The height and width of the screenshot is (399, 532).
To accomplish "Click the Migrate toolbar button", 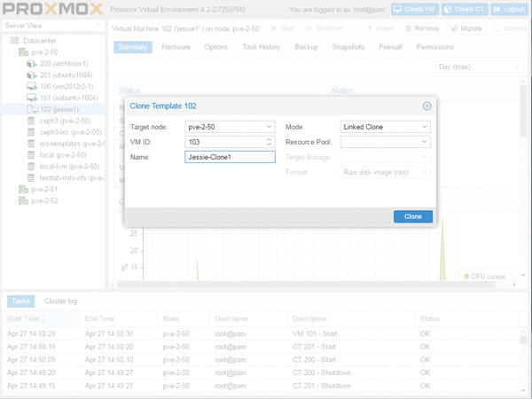I will point(467,28).
